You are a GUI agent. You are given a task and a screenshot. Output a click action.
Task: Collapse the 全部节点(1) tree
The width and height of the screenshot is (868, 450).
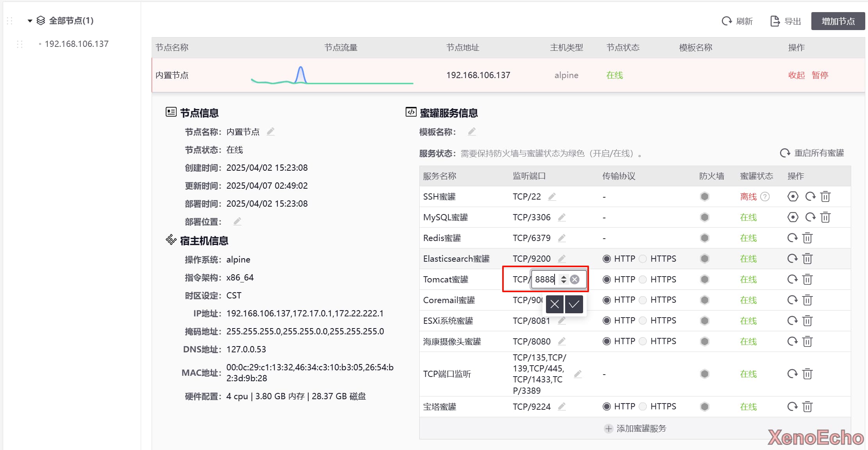(30, 21)
